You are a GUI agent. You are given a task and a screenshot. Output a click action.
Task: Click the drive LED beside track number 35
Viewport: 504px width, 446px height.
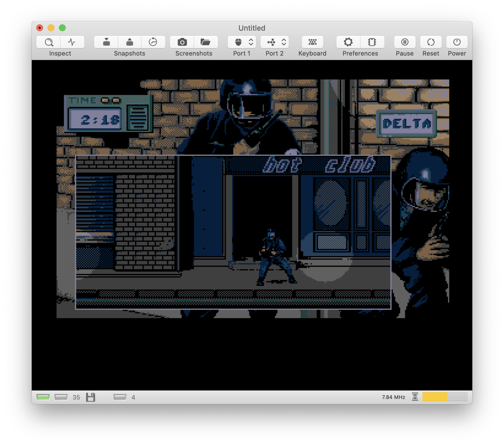pyautogui.click(x=61, y=397)
